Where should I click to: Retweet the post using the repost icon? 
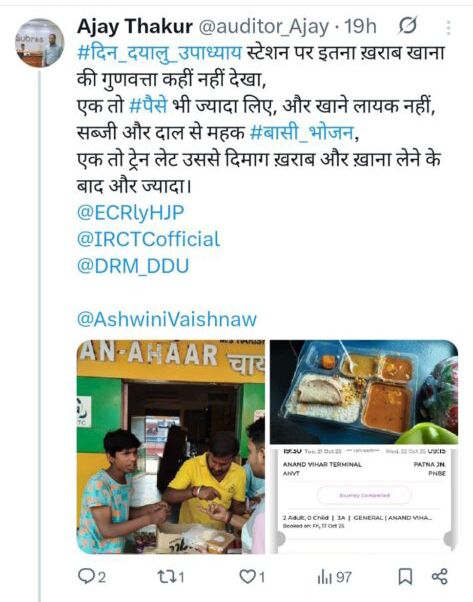click(166, 576)
